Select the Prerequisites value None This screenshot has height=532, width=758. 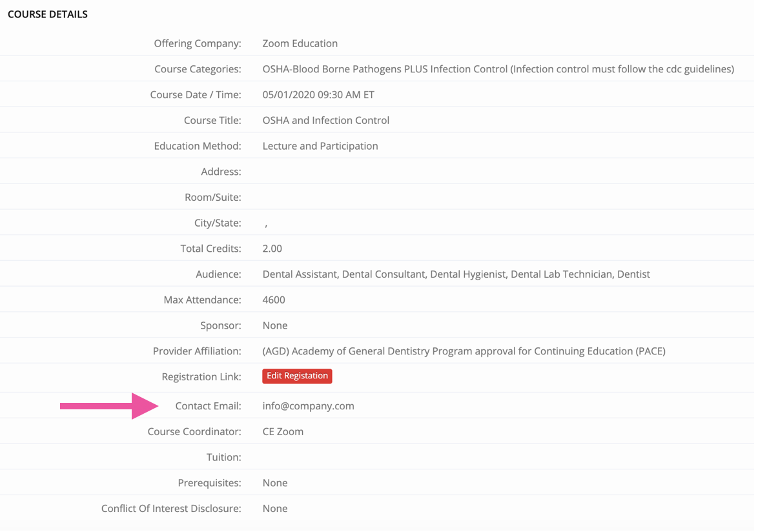pyautogui.click(x=275, y=483)
